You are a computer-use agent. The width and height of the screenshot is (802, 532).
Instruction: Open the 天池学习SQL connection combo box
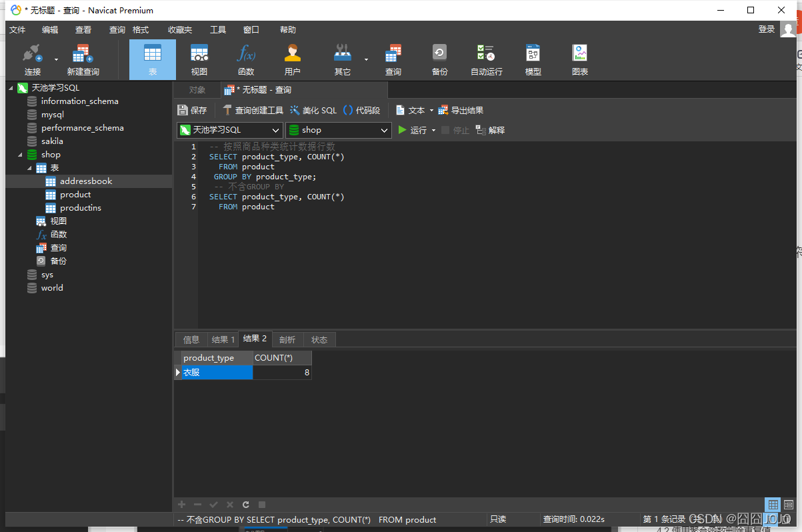tap(230, 130)
